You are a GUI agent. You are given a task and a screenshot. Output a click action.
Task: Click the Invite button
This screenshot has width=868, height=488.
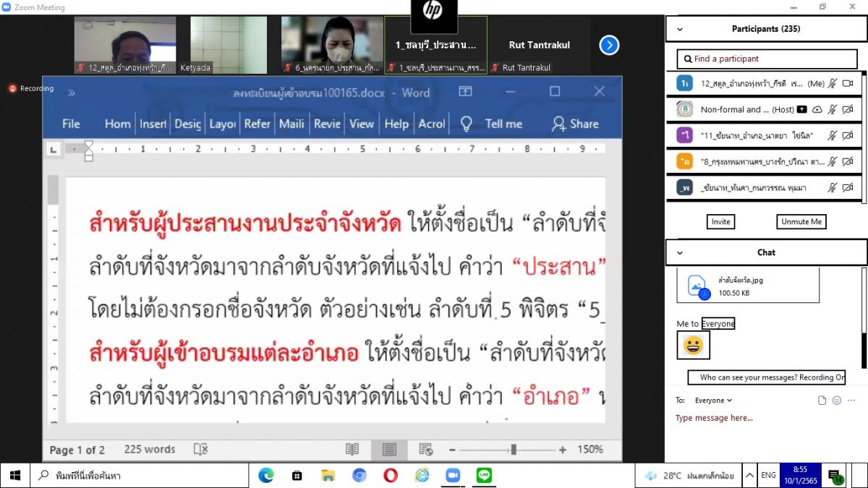(720, 222)
